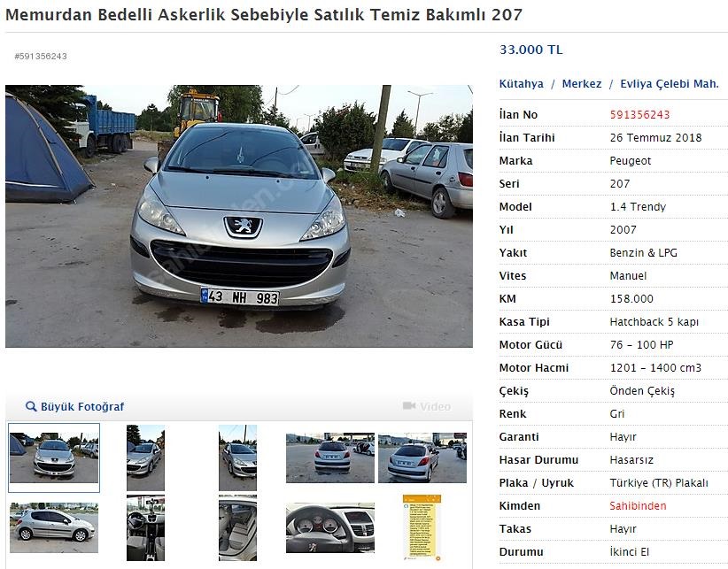View the dashboard gauges thumbnail
Viewport: 728px width, 569px height.
click(x=329, y=527)
